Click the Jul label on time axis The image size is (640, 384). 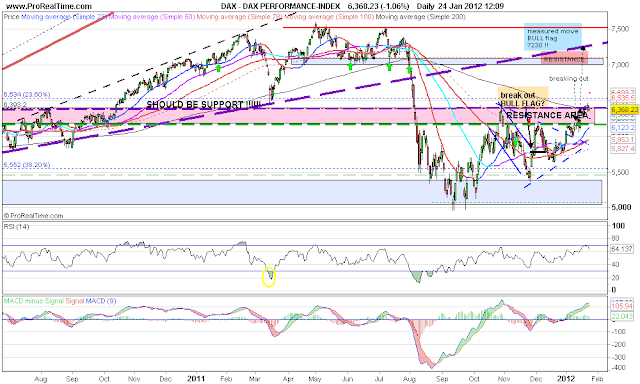(x=379, y=379)
